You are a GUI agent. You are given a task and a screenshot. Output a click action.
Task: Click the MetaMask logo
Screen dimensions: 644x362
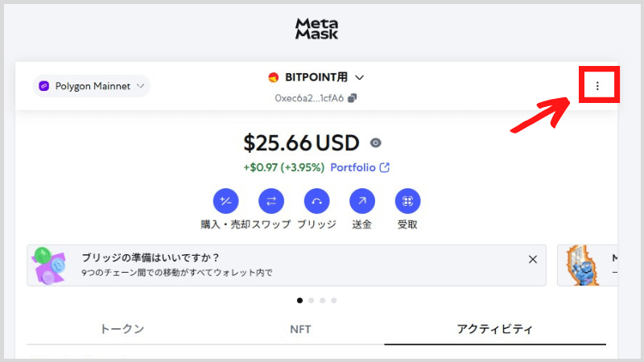pyautogui.click(x=316, y=29)
